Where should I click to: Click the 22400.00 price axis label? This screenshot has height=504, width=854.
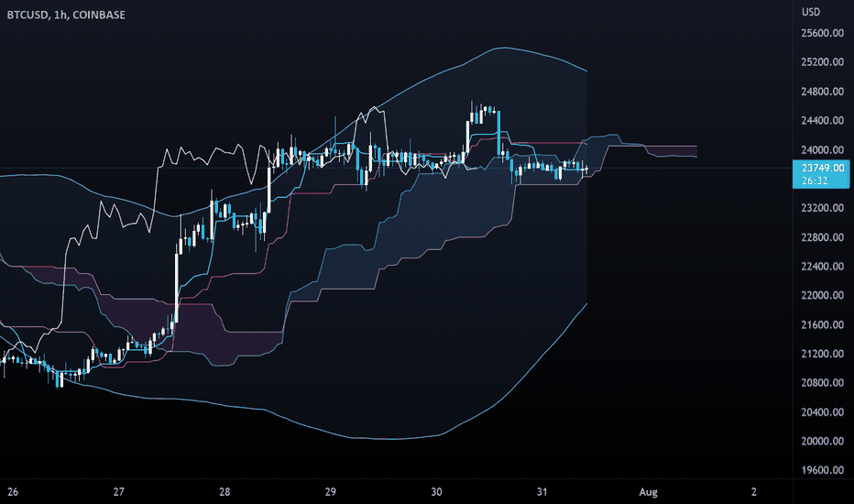coord(823,267)
